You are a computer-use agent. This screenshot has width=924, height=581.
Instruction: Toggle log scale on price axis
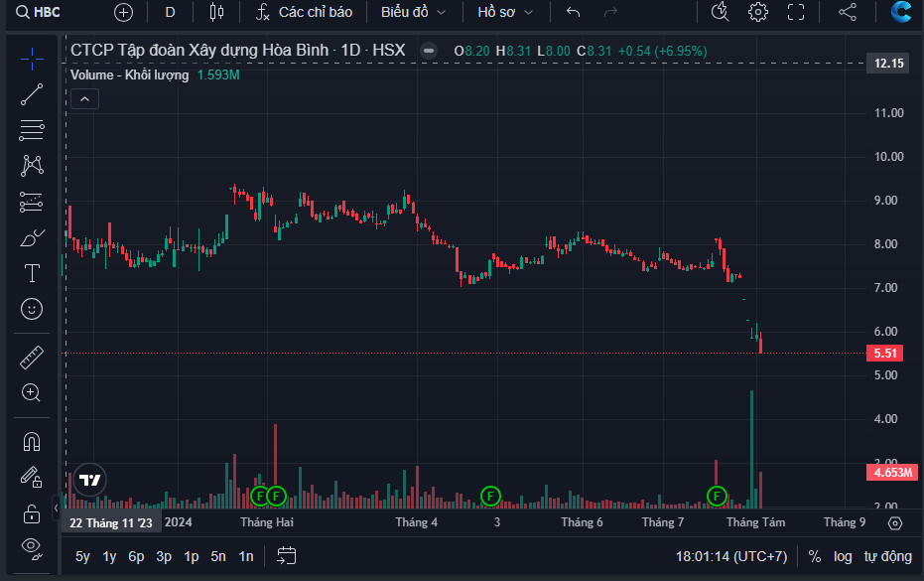(x=843, y=556)
